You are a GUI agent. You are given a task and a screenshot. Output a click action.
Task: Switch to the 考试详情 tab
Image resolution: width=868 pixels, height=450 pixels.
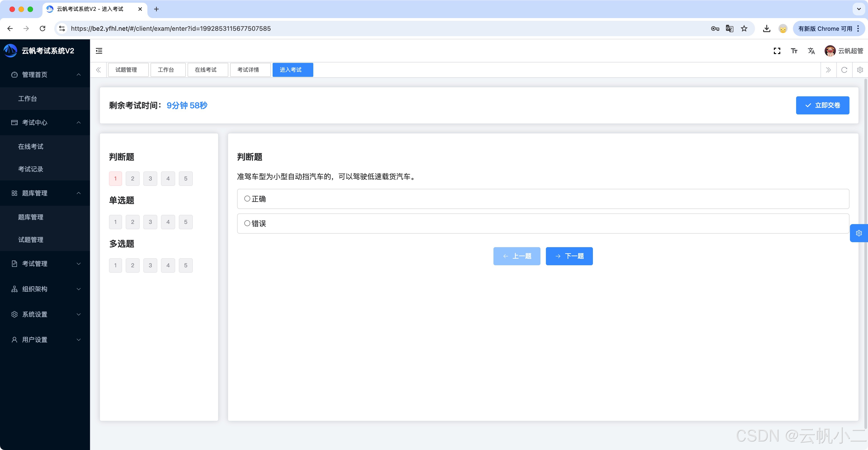[248, 70]
